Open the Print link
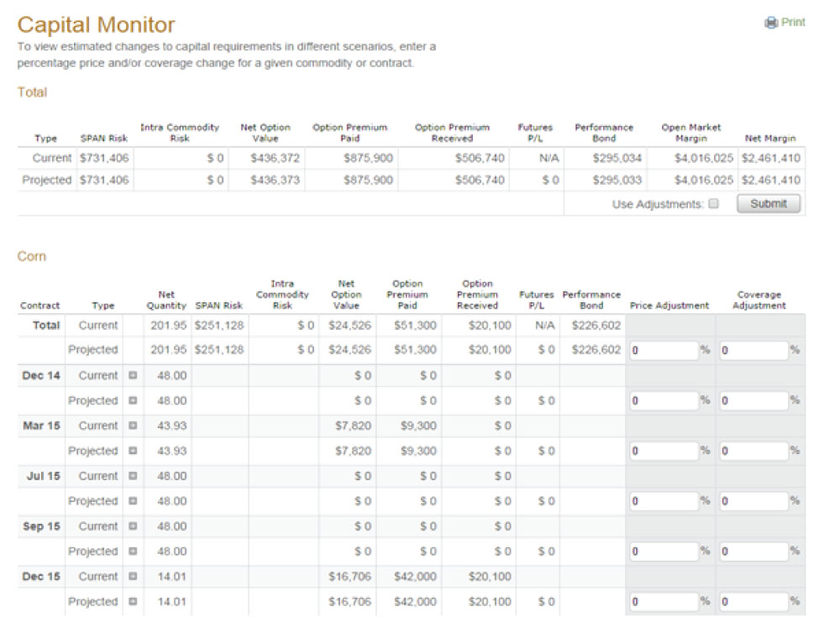 [x=793, y=22]
